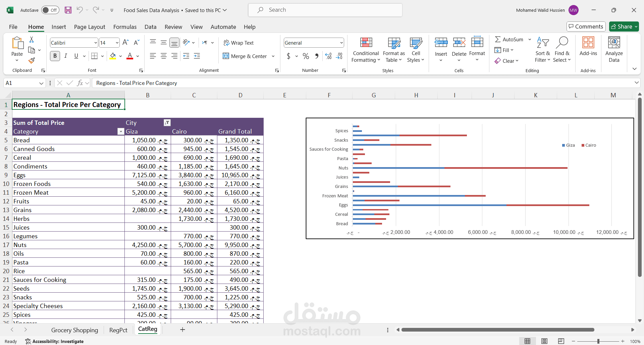Click the Cut scissors icon
This screenshot has width=644, height=345.
[32, 40]
